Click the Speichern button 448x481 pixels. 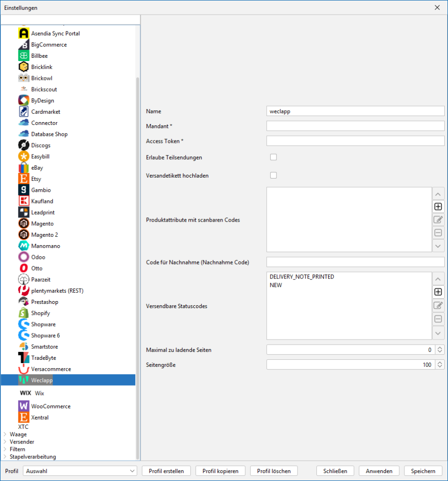pyautogui.click(x=423, y=471)
